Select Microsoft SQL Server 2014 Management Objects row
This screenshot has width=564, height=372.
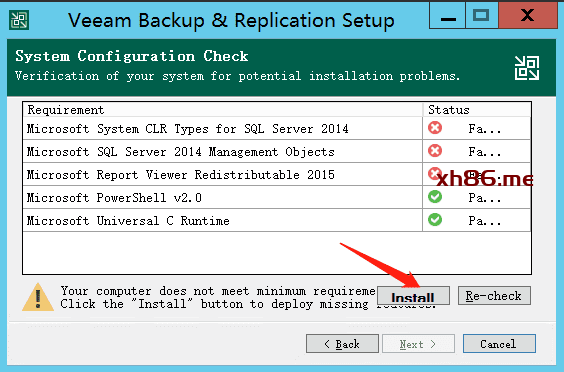[277, 151]
